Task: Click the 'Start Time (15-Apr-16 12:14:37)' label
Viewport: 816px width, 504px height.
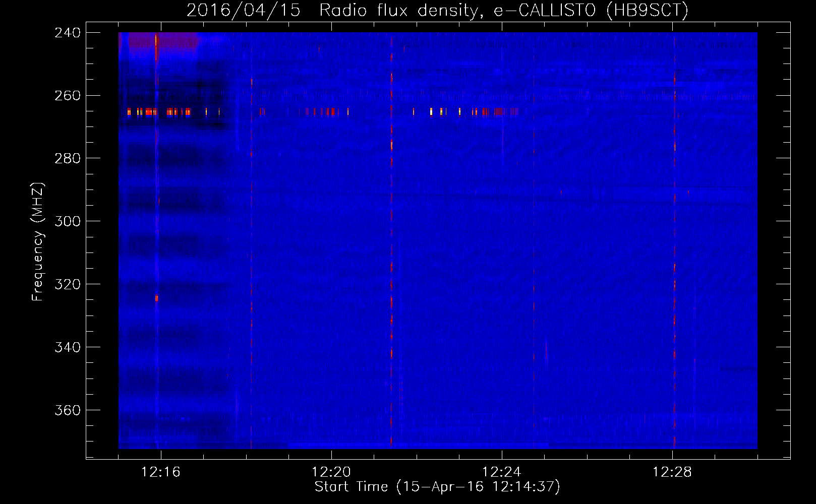Action: coord(437,487)
